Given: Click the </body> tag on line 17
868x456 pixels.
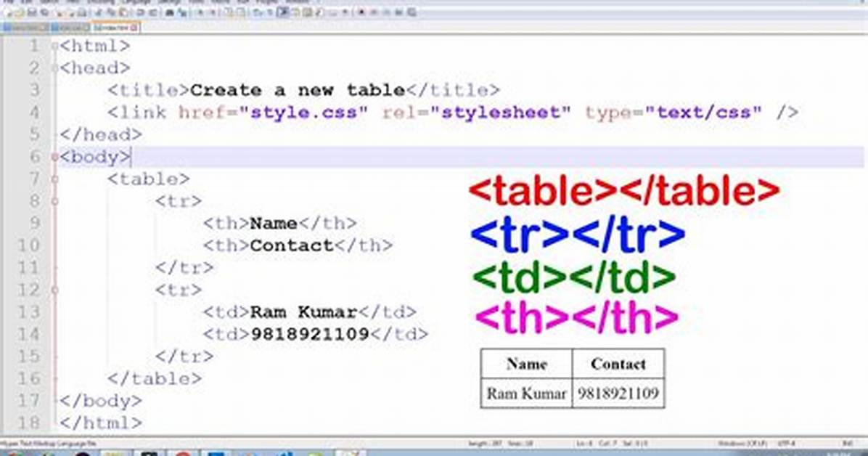Looking at the screenshot, I should coord(101,401).
